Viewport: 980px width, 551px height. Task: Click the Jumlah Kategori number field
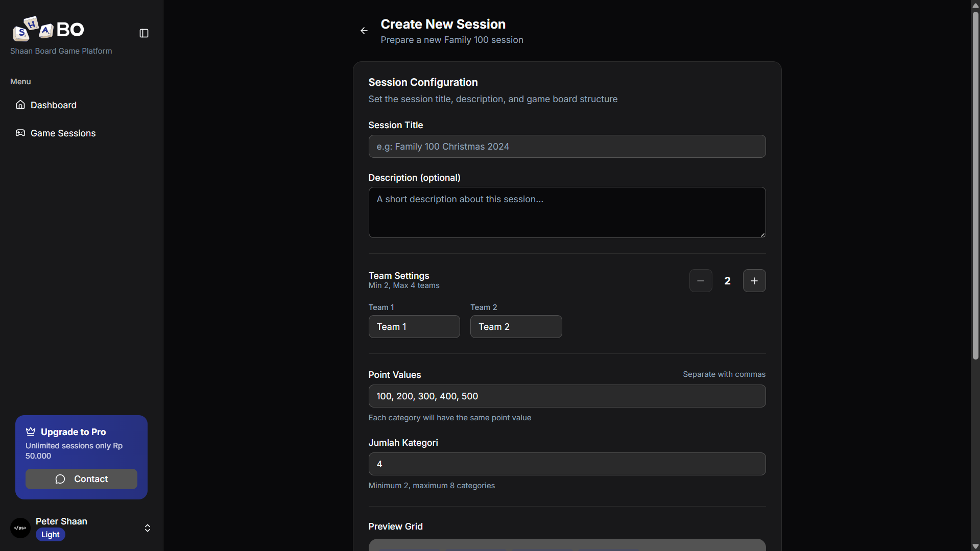(566, 464)
